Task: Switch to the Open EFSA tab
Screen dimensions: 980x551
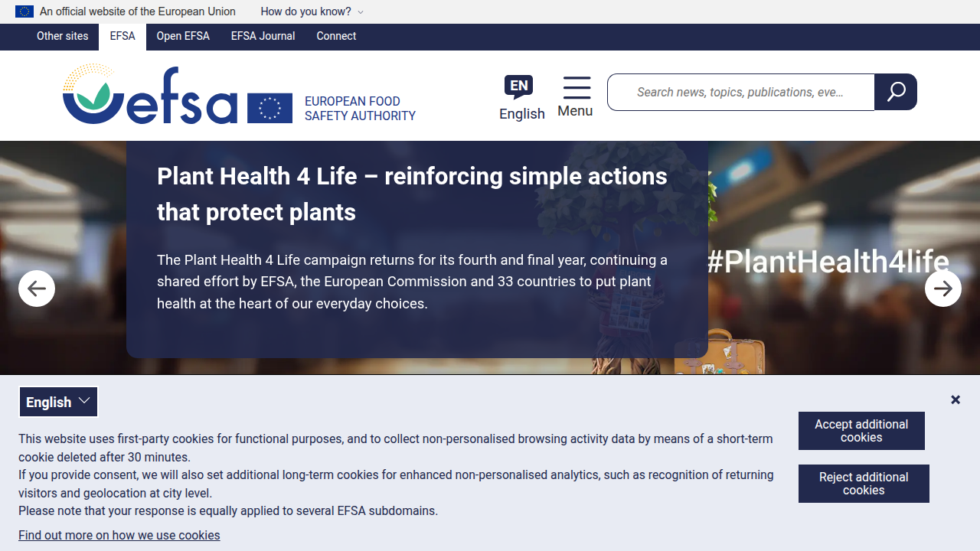Action: [x=183, y=36]
